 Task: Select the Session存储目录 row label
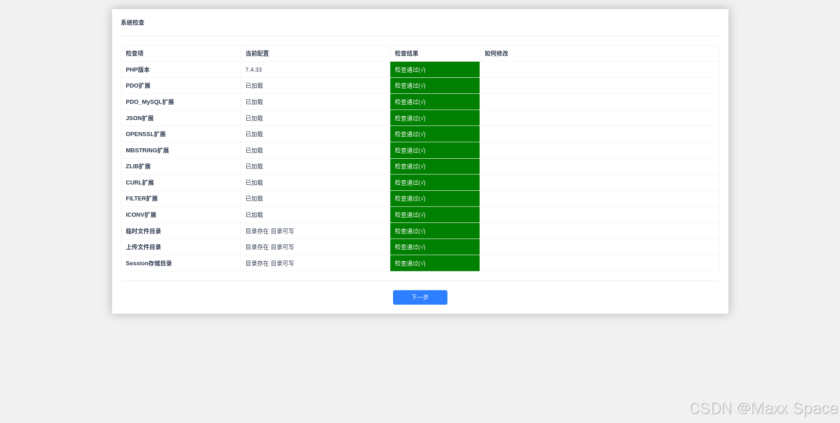[x=149, y=263]
